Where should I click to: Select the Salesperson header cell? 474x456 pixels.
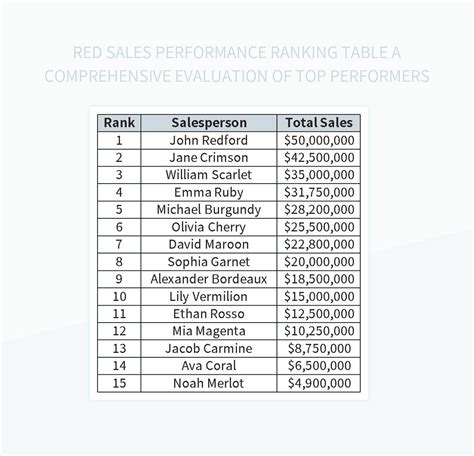pos(209,123)
